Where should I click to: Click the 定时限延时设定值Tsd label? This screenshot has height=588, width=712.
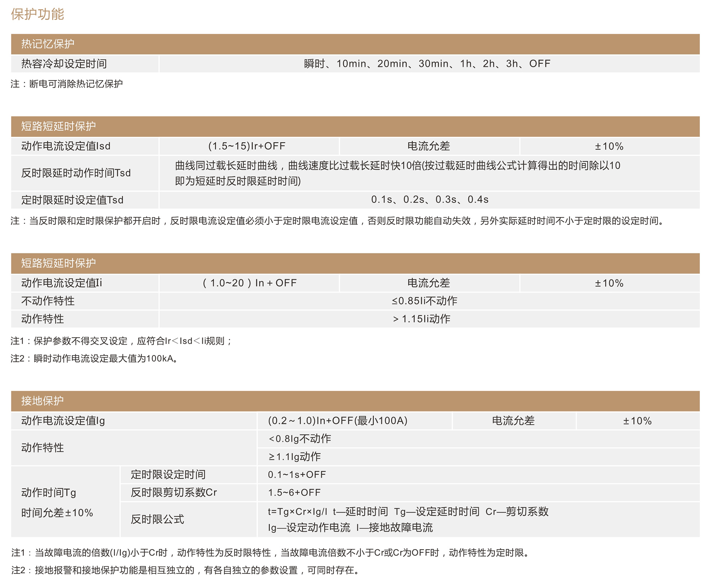(72, 200)
